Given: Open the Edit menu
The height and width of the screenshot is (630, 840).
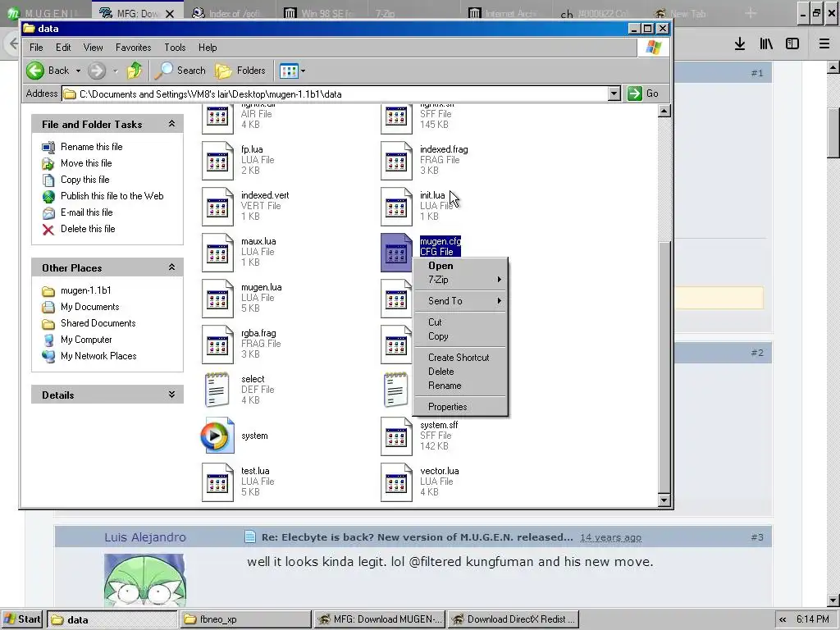Looking at the screenshot, I should (63, 47).
